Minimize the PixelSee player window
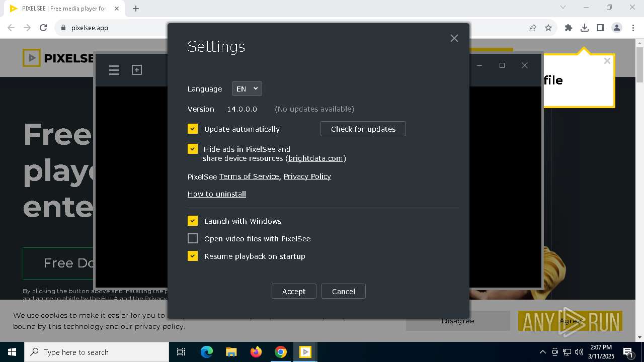This screenshot has width=644, height=362. (480, 65)
